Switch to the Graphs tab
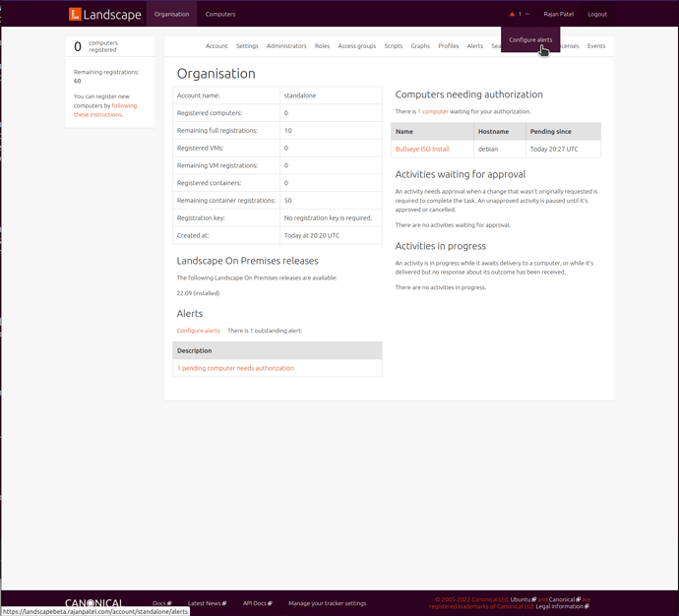679x616 pixels. tap(420, 46)
